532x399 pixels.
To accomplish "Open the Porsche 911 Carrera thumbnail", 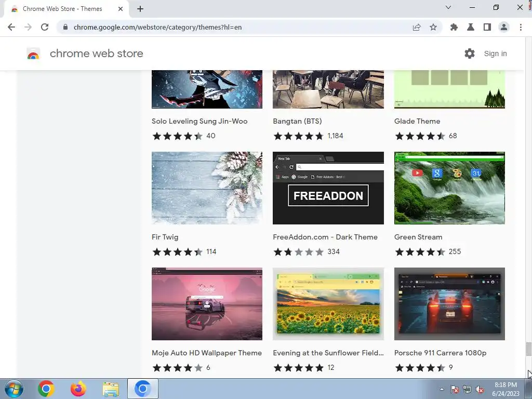I will pyautogui.click(x=449, y=303).
